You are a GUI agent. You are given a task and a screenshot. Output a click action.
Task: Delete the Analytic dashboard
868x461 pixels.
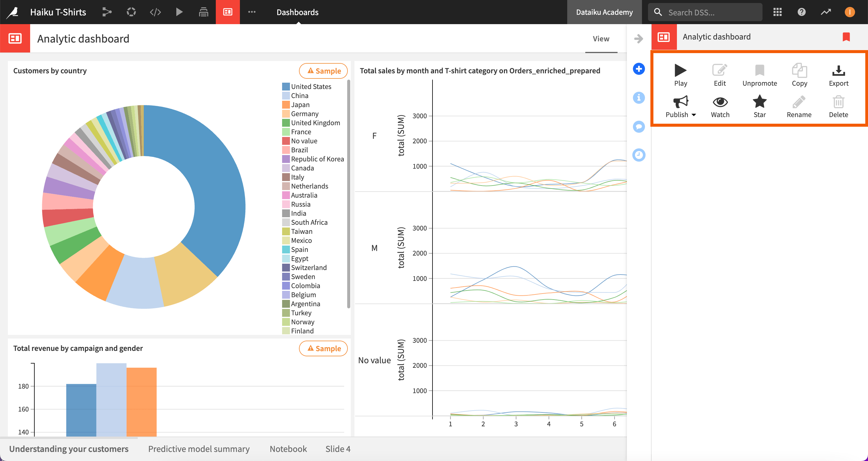click(838, 106)
